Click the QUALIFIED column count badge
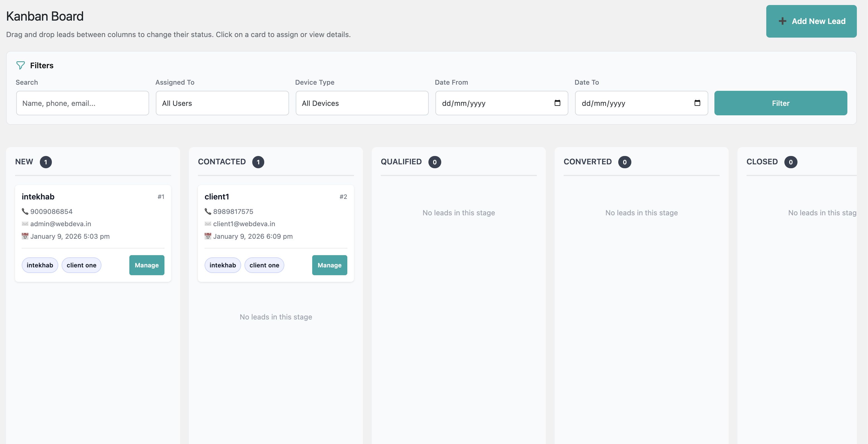868x444 pixels. 434,162
